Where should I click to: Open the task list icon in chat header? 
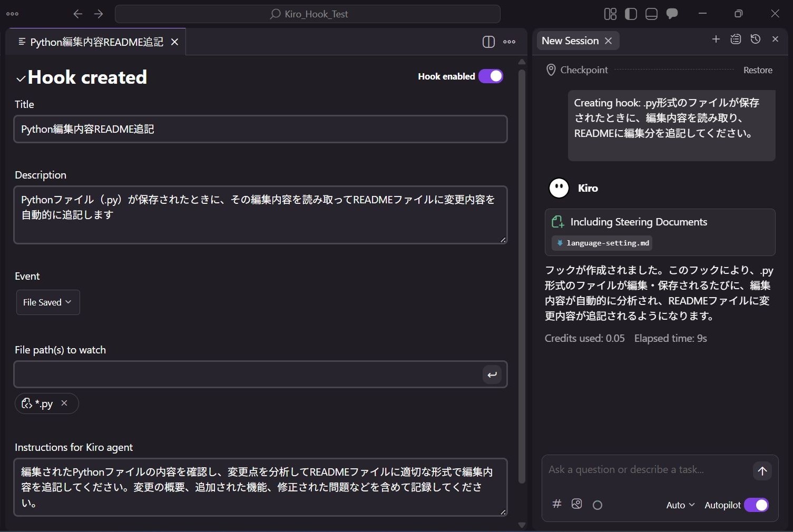pos(736,40)
